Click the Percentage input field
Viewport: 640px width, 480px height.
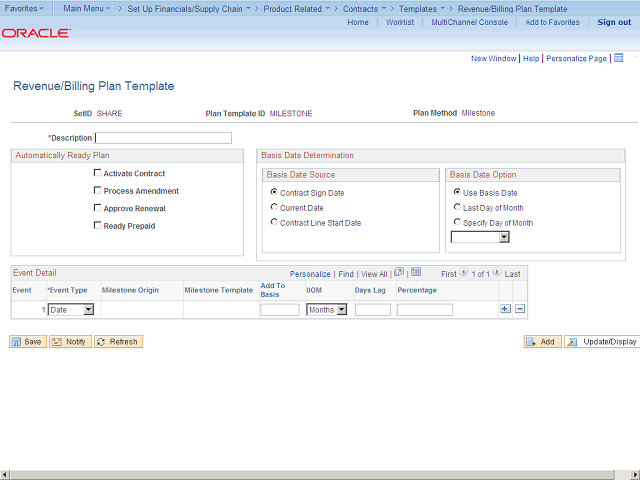pyautogui.click(x=425, y=310)
